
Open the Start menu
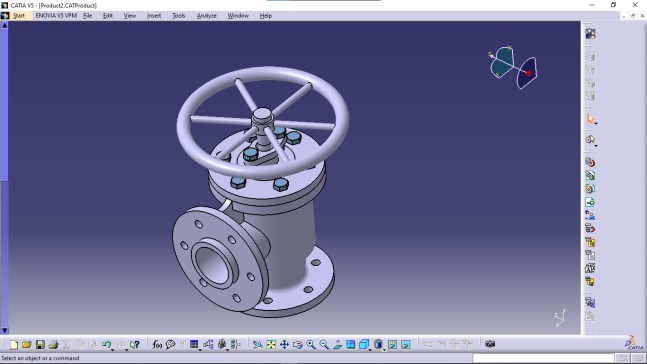tap(19, 16)
